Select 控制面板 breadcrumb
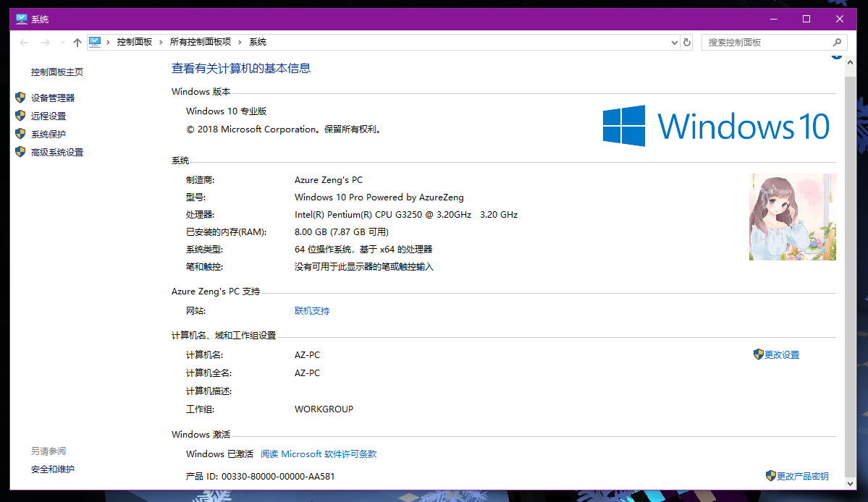The image size is (868, 502). [135, 42]
